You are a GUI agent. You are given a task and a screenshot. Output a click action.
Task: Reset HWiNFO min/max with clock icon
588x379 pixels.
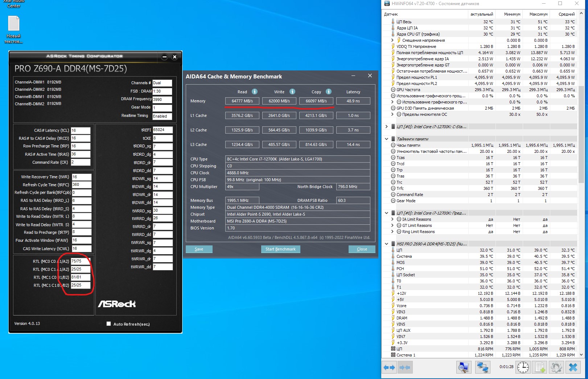(523, 367)
